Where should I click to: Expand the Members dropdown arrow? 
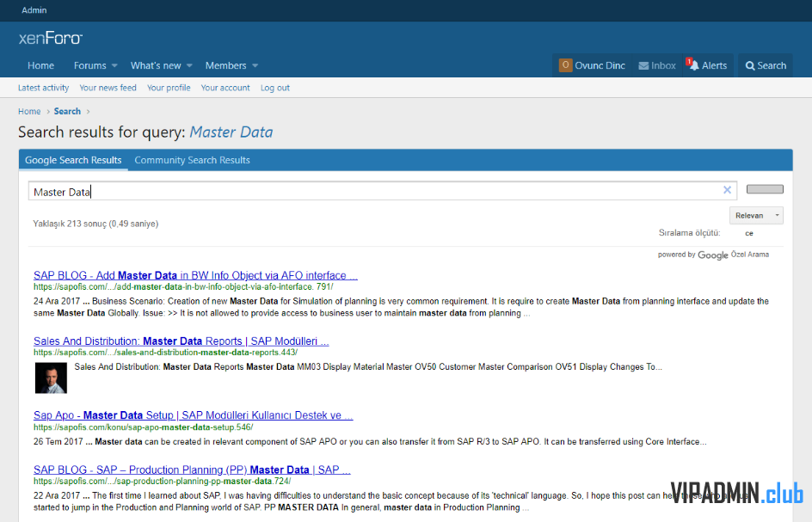pyautogui.click(x=255, y=65)
